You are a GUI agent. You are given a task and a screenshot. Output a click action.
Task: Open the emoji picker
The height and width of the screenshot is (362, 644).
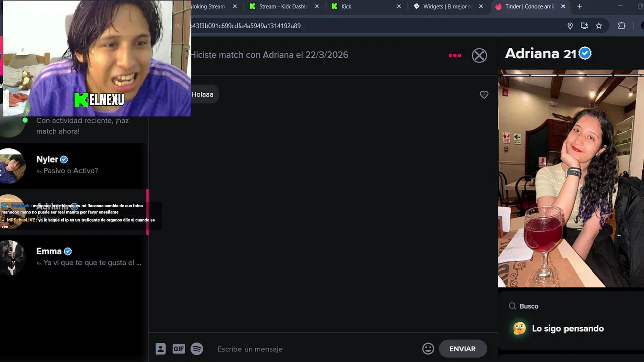[428, 349]
